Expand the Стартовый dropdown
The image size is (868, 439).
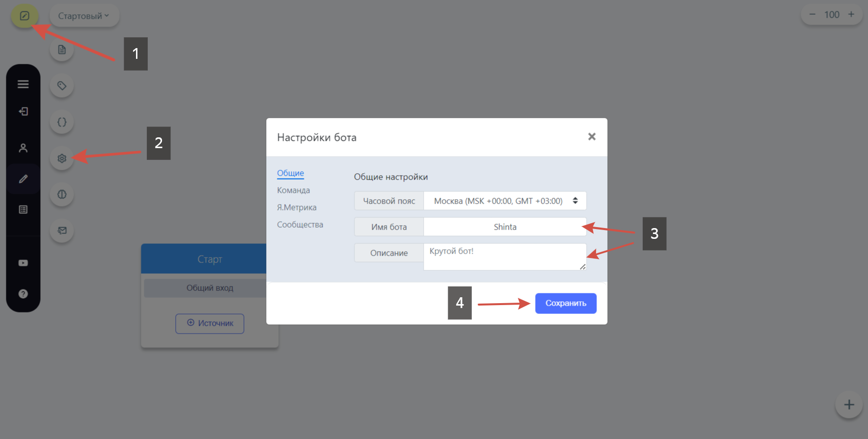[84, 16]
